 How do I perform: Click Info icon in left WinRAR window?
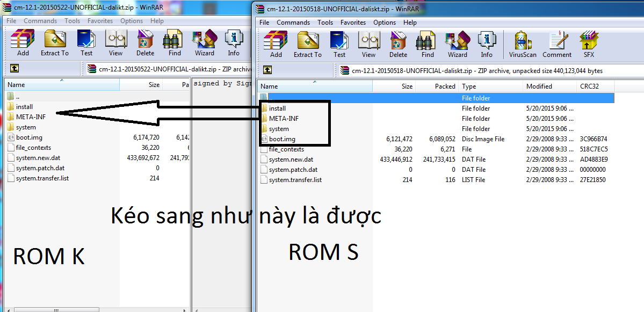(234, 43)
